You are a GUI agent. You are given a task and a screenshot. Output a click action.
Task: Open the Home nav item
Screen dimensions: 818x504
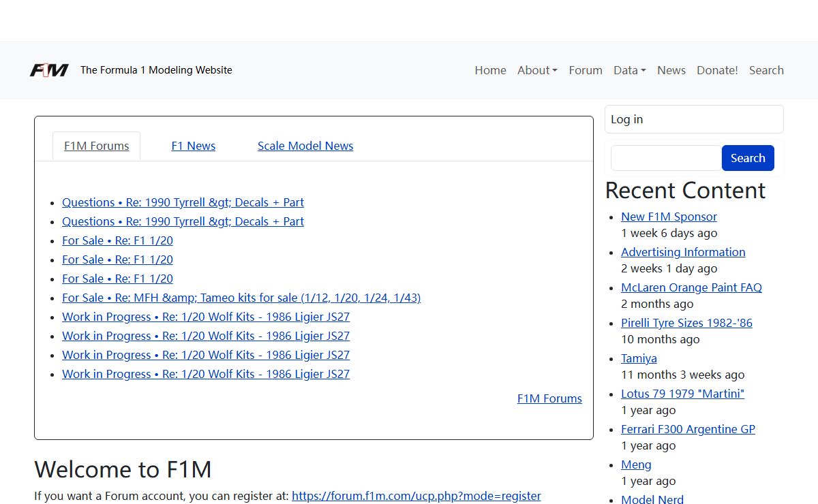490,70
